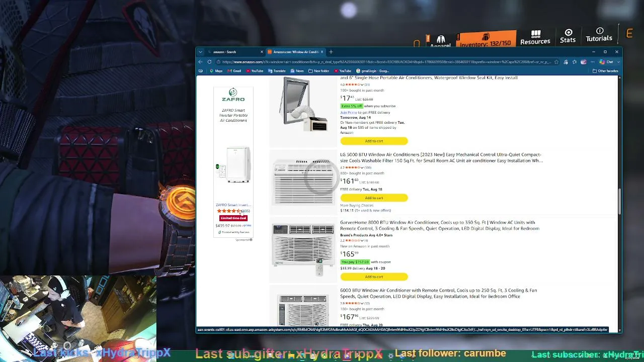Reload the Amazon page

click(x=209, y=62)
